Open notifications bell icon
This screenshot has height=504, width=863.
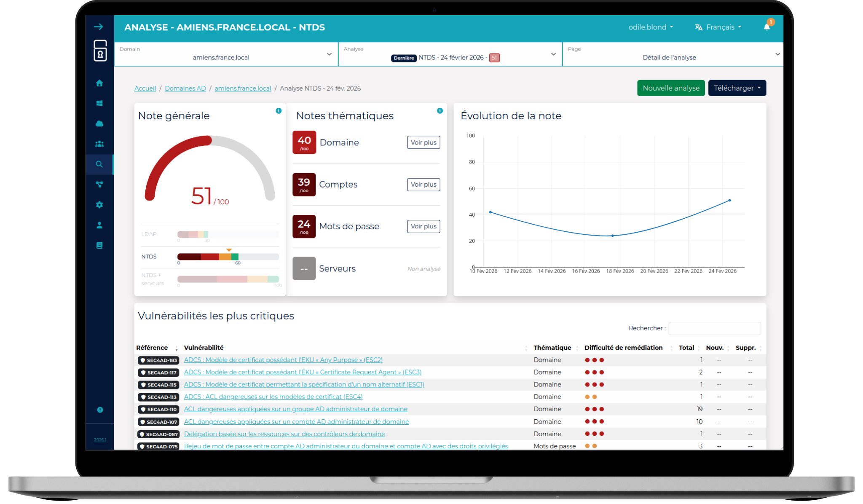tap(767, 27)
